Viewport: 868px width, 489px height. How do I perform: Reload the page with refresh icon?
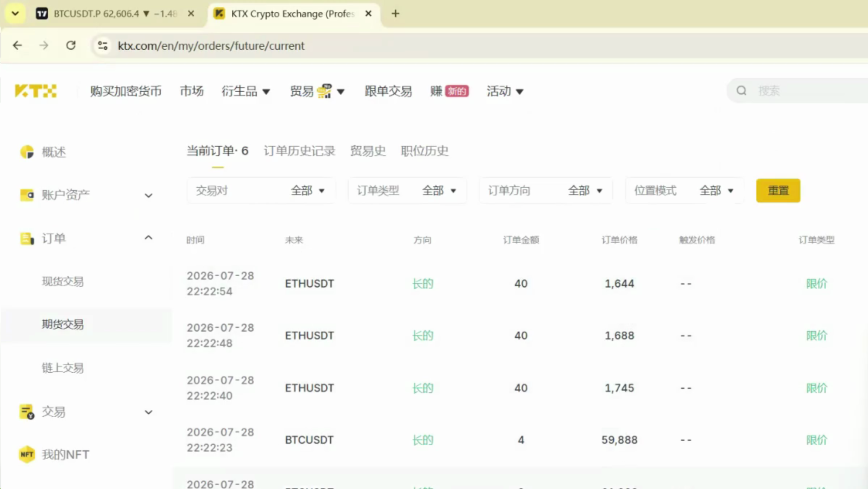71,45
